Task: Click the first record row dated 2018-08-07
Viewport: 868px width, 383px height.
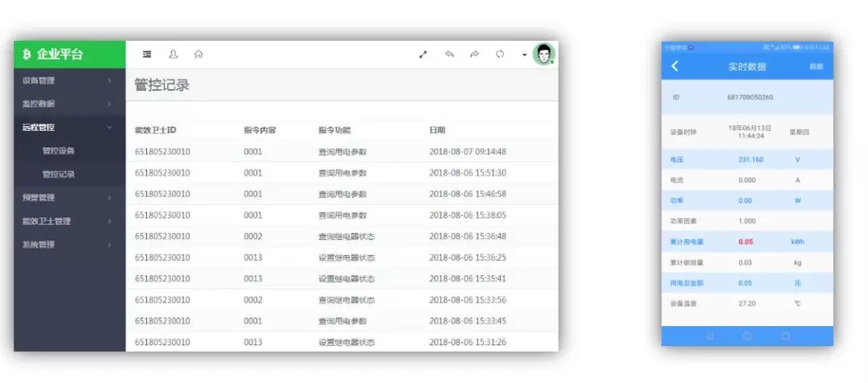Action: [x=342, y=151]
